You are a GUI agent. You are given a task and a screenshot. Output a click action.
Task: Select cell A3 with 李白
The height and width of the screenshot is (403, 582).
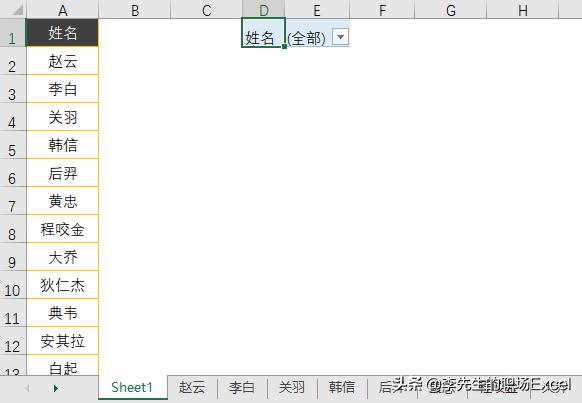62,89
